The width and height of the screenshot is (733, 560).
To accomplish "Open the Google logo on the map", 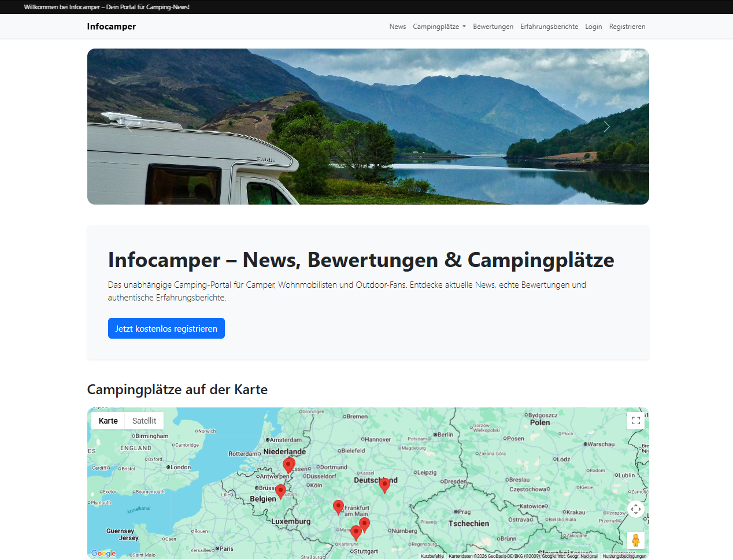I will pos(103,553).
